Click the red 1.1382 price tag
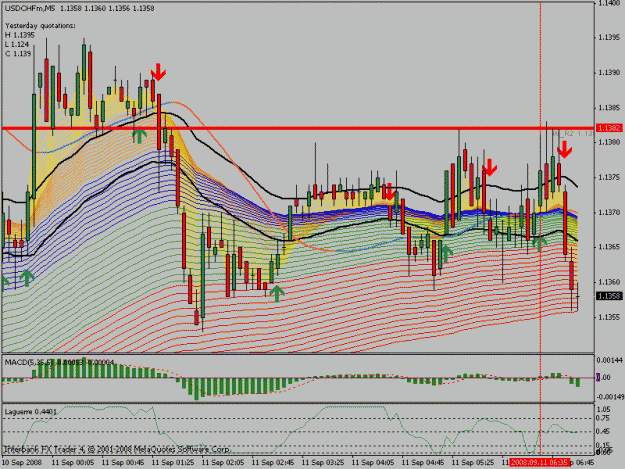Image resolution: width=625 pixels, height=469 pixels. coord(609,128)
